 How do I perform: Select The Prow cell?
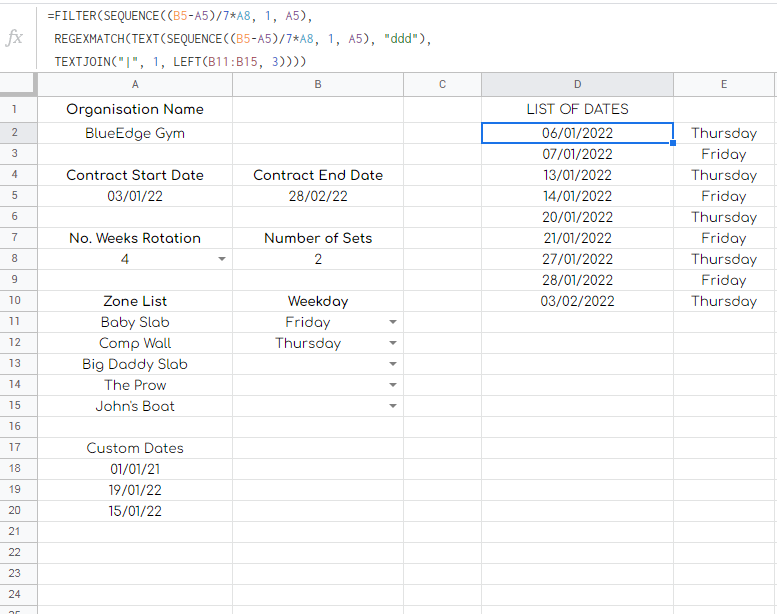click(x=135, y=385)
